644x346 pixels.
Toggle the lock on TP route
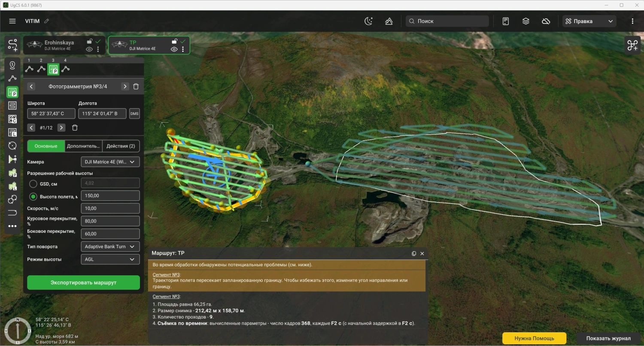174,41
